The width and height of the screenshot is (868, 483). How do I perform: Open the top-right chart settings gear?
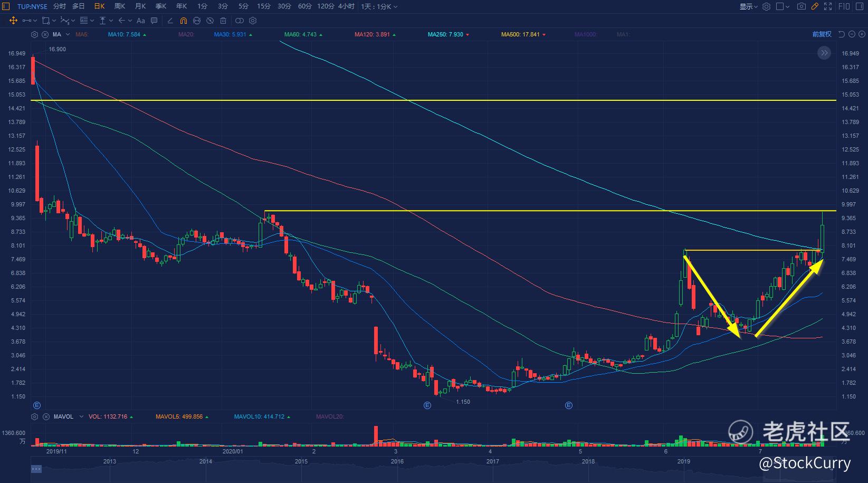click(767, 6)
